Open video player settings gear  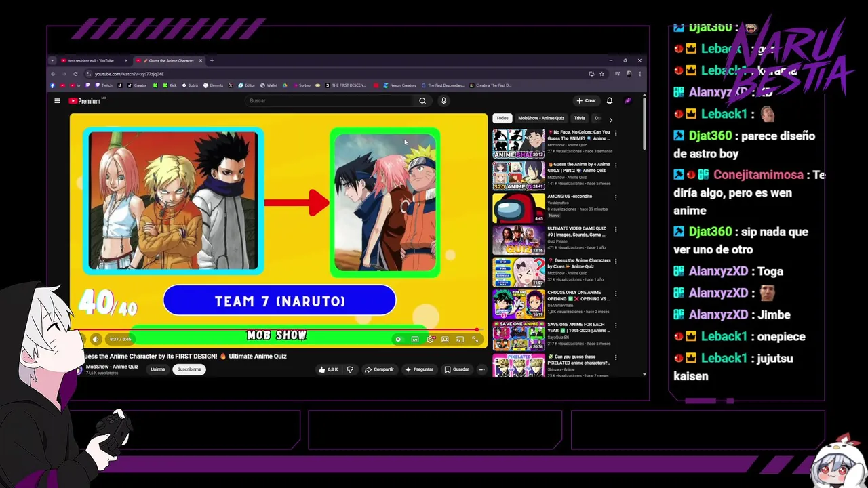[430, 339]
